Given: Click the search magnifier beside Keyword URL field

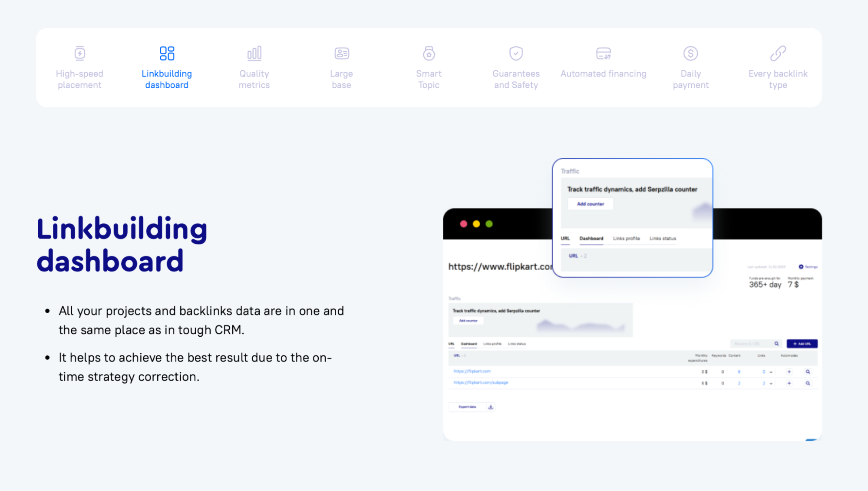Looking at the screenshot, I should coord(777,343).
